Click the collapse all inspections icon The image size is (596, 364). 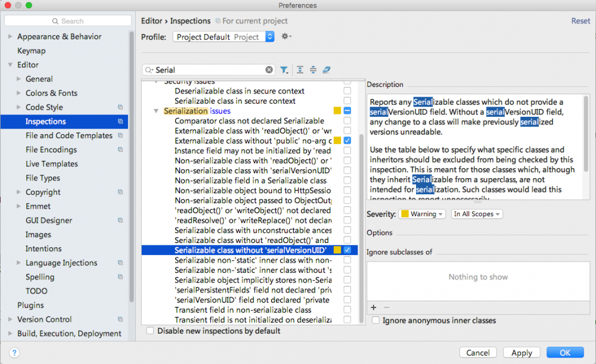pos(313,70)
